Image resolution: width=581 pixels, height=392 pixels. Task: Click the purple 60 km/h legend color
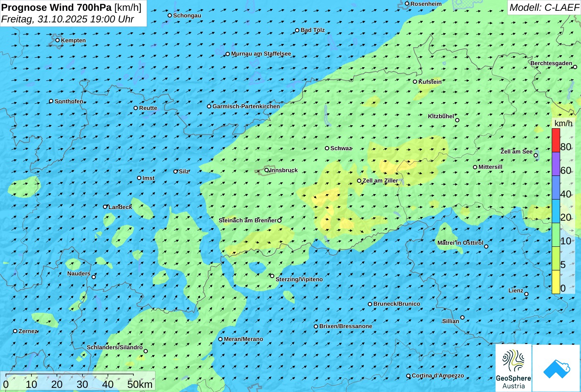tap(556, 164)
